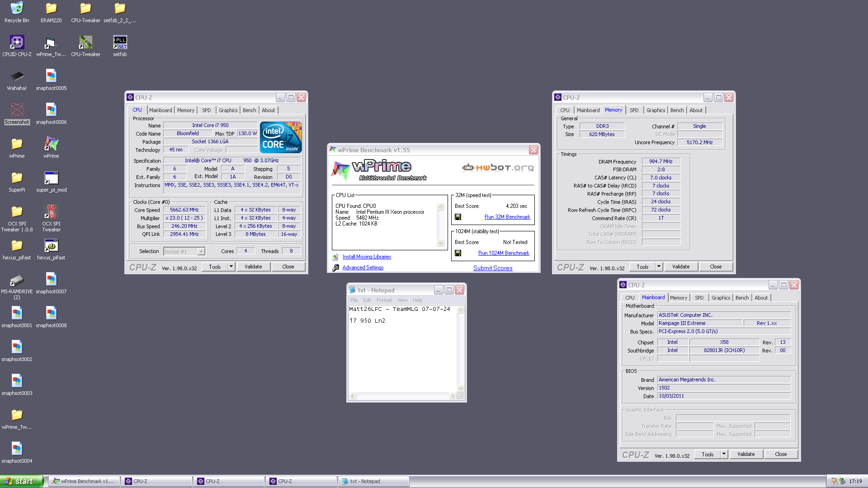868x488 pixels.
Task: Open the Socket #1 Selection dropdown in CPU-Z
Action: click(x=184, y=252)
